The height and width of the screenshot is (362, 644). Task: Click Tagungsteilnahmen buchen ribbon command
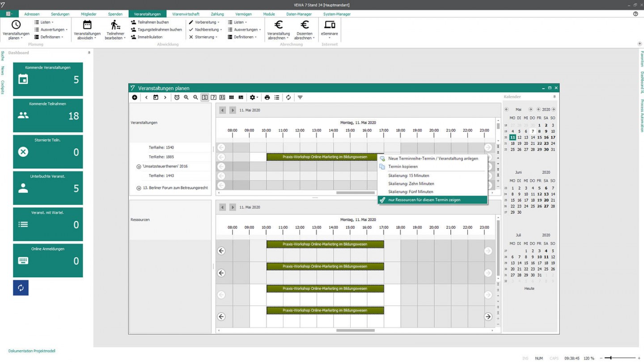156,30
